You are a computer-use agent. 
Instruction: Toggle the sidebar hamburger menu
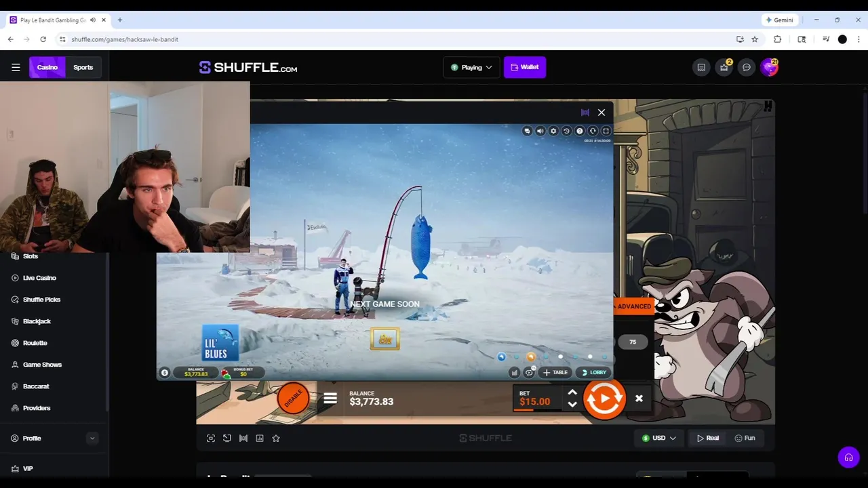16,67
